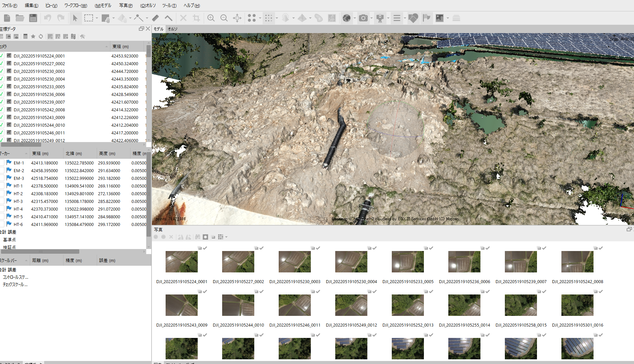Select the rectangle selection tool
634x364 pixels.
pos(89,18)
